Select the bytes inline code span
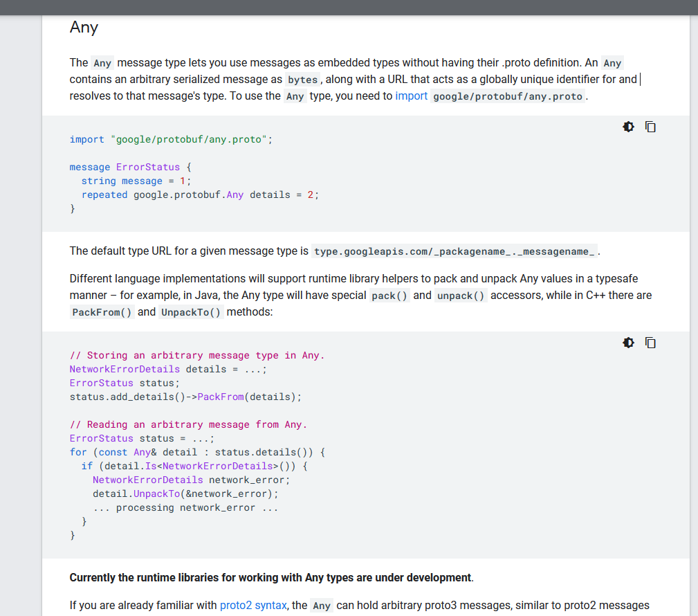Image resolution: width=698 pixels, height=616 pixels. coord(302,79)
